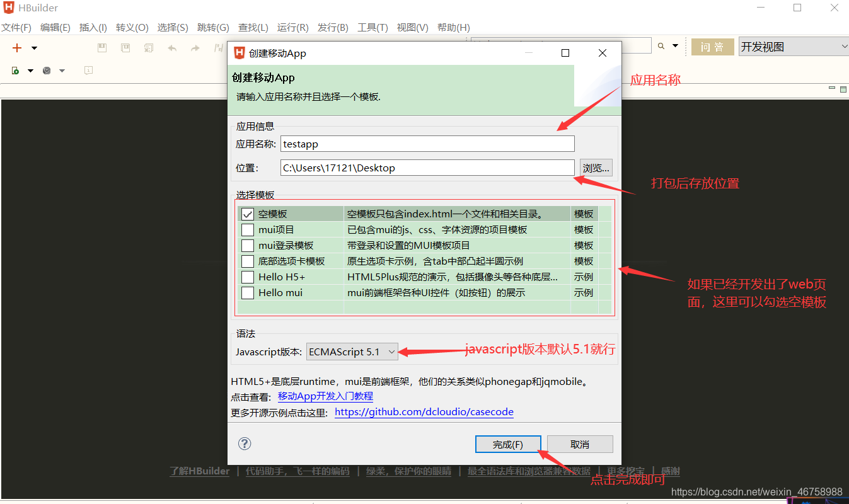
Task: Open the arrow next to the browser globe icon
Action: pos(62,71)
